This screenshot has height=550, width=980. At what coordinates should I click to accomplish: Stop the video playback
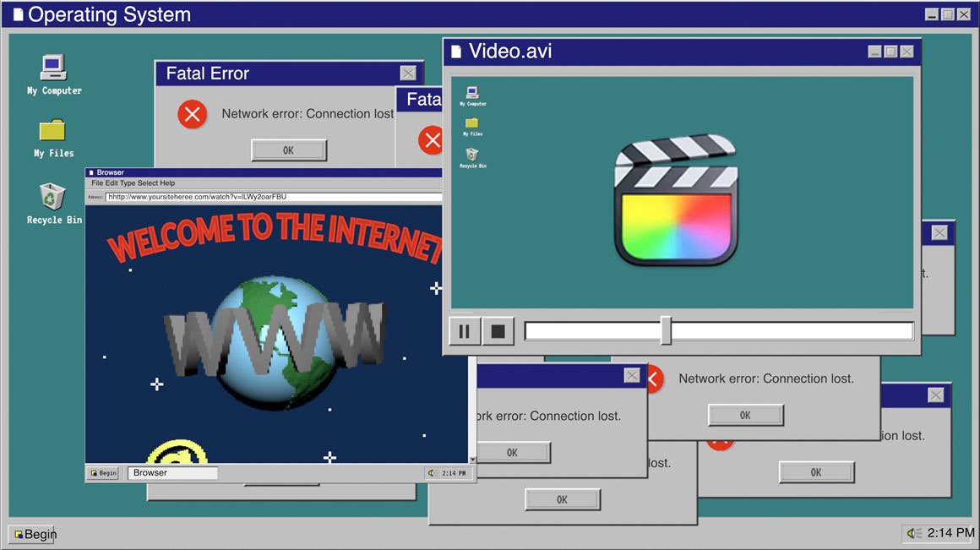point(498,331)
